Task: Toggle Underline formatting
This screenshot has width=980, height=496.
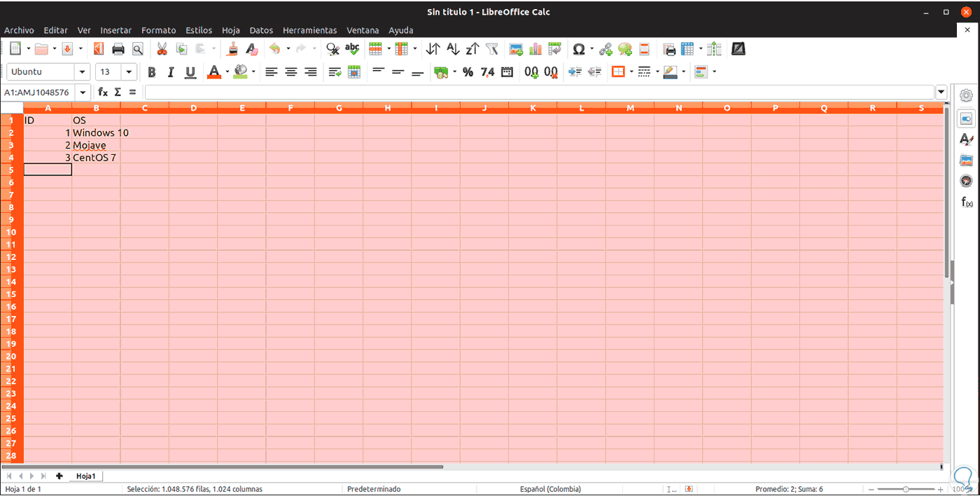Action: pos(190,72)
